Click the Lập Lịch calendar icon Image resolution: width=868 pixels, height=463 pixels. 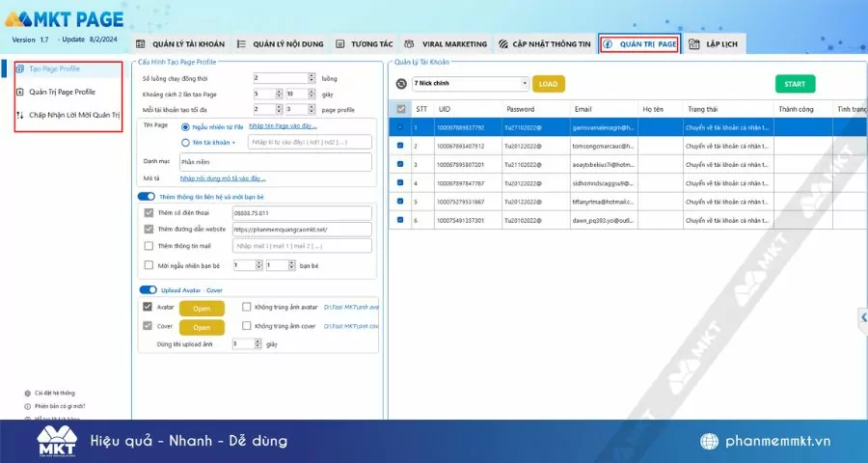(693, 43)
